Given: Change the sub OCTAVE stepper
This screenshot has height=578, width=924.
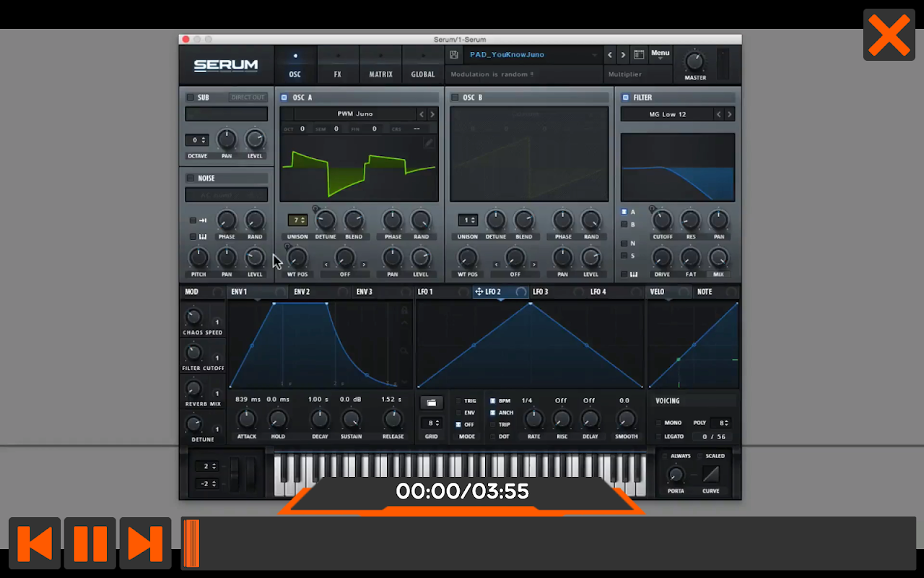Looking at the screenshot, I should tap(196, 140).
